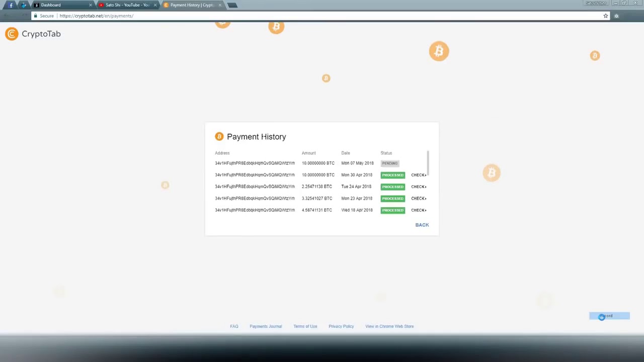Click the date Mon 07 May 2018
The width and height of the screenshot is (644, 362).
pos(357,163)
